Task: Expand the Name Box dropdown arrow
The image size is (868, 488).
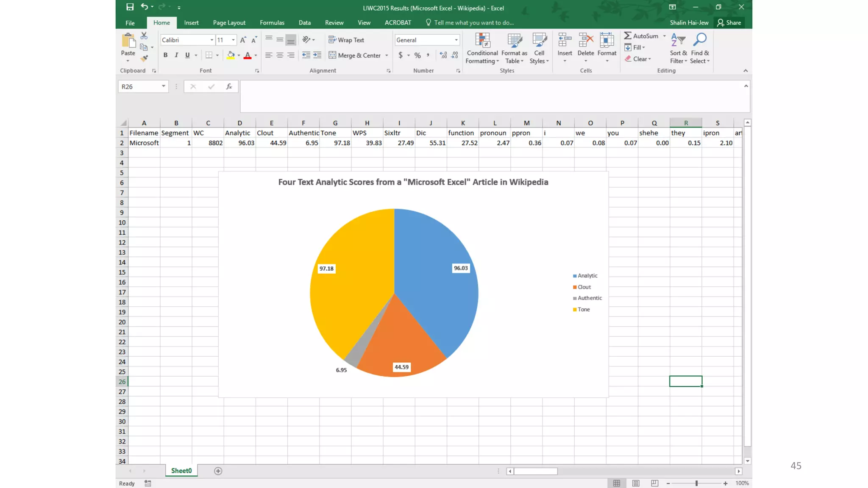Action: (x=163, y=86)
